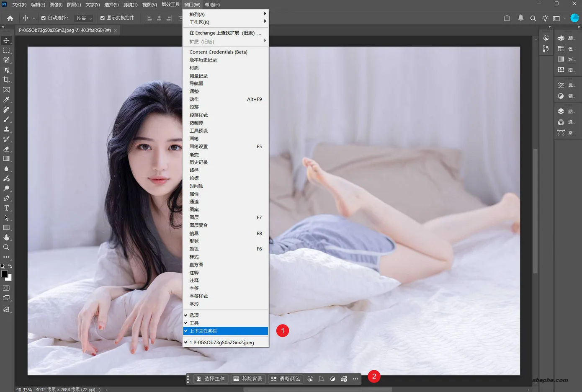Screen dimensions: 582x392
Task: Click the share/export icon in top bar
Action: point(507,18)
